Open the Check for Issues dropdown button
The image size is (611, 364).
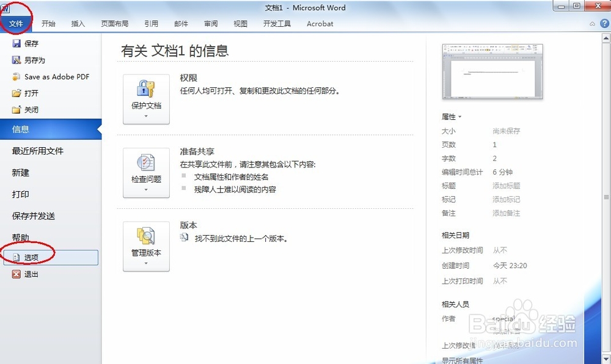pyautogui.click(x=146, y=173)
